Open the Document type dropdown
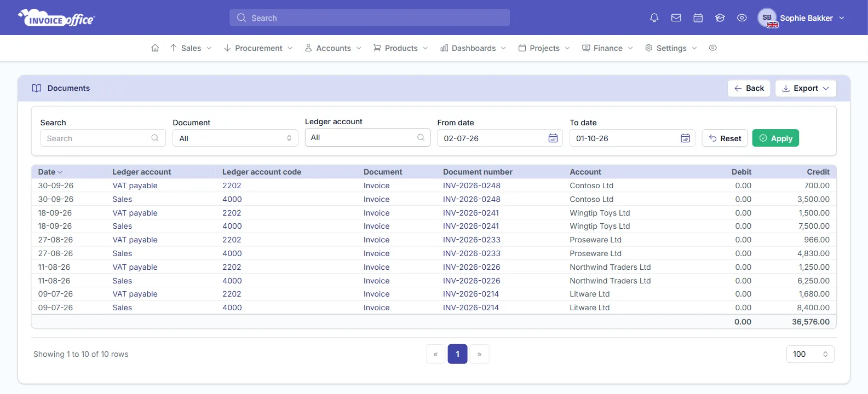 [x=235, y=138]
